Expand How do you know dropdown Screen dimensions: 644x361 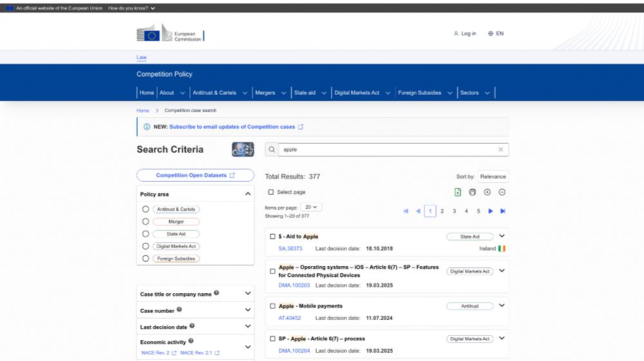point(131,8)
